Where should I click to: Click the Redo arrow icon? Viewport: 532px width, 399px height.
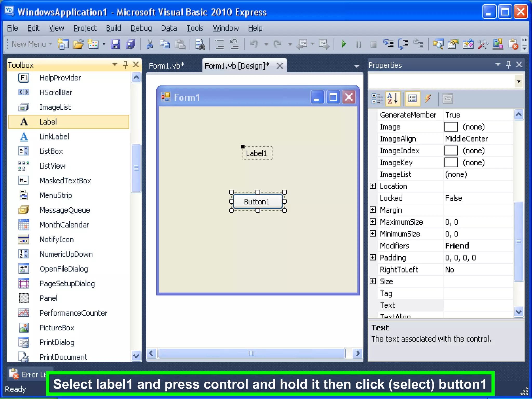click(x=278, y=44)
